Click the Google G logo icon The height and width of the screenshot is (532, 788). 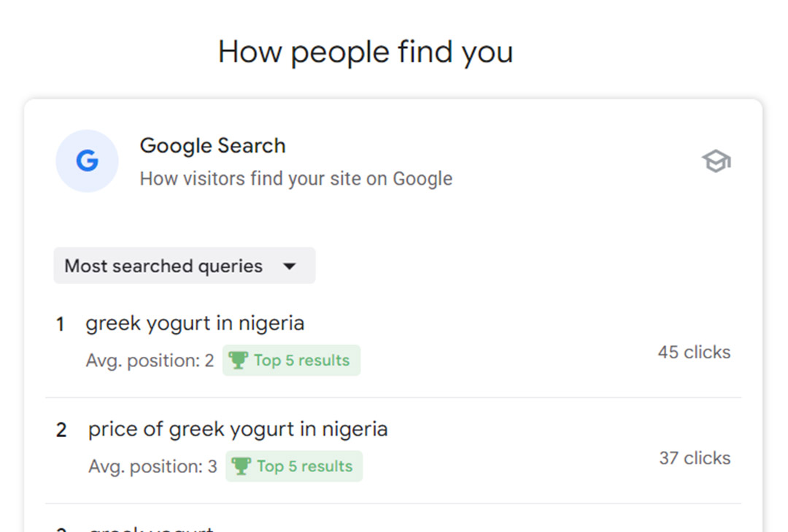[x=87, y=161]
